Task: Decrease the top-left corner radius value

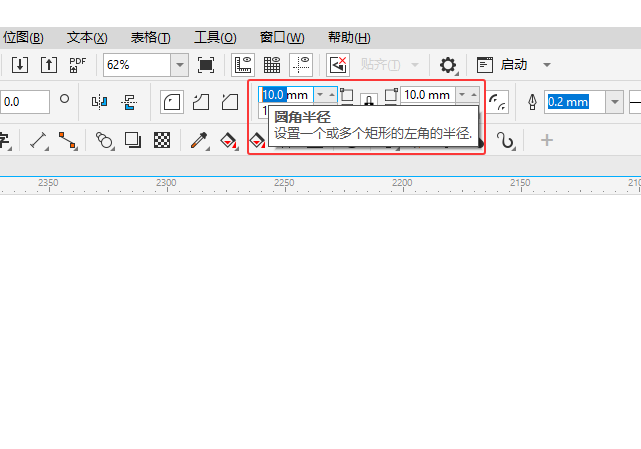Action: pos(320,94)
